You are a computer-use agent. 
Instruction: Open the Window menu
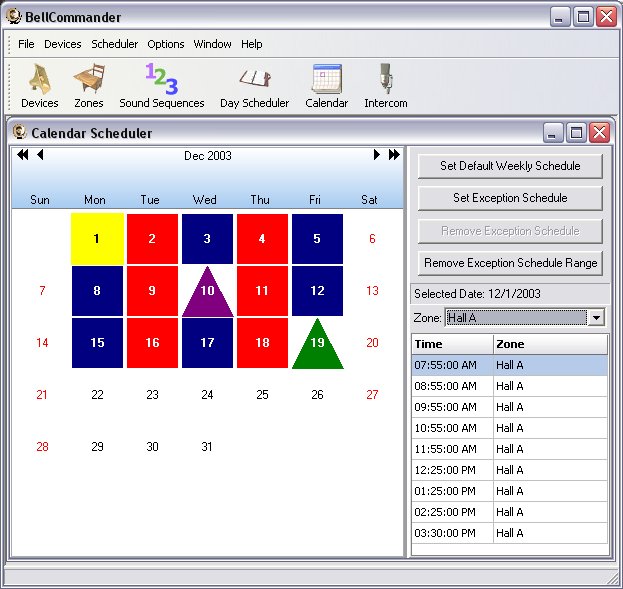[x=213, y=44]
